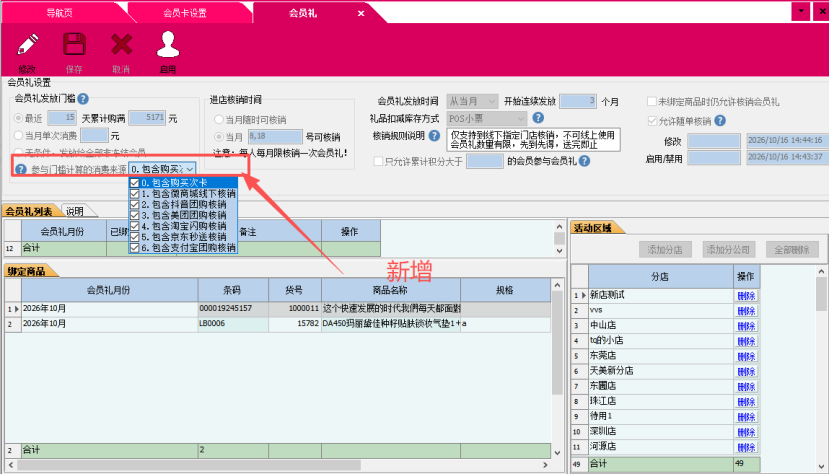This screenshot has width=829, height=474.
Task: Click horizontal scrollbar of 绑定商品 table
Action: [189, 465]
